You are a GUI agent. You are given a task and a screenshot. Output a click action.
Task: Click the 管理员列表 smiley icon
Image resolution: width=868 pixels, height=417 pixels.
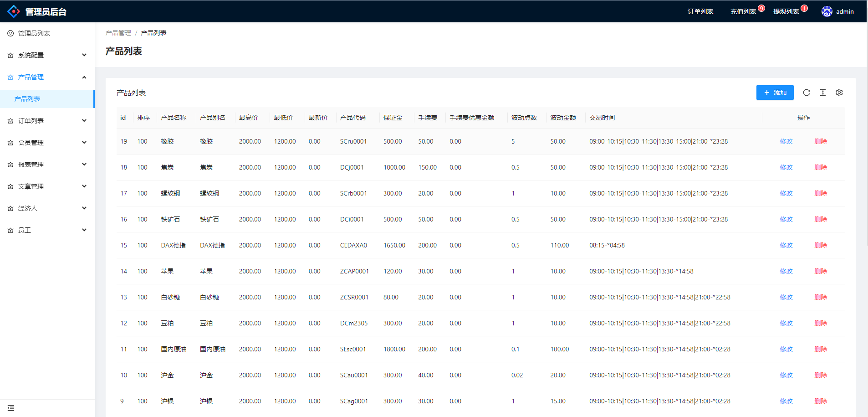[10, 33]
